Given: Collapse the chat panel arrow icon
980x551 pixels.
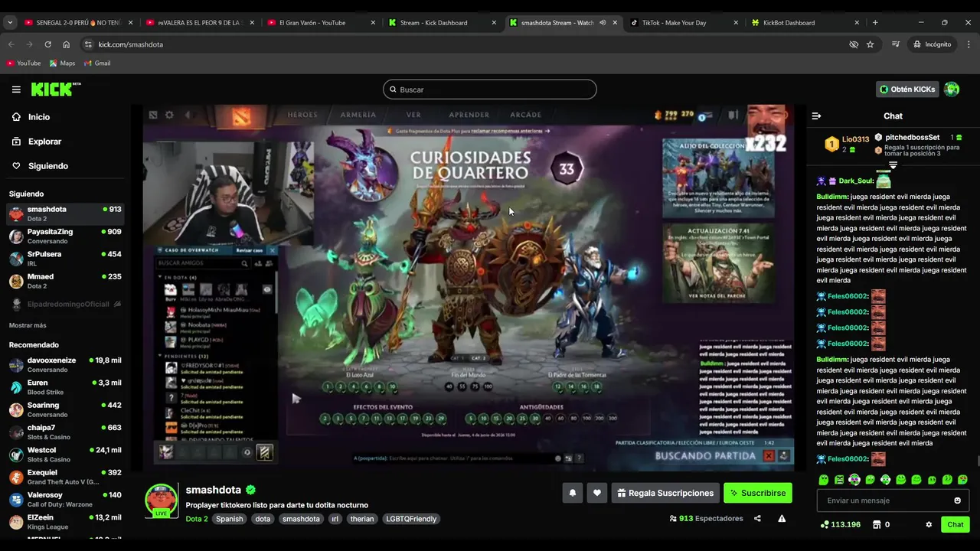Looking at the screenshot, I should pos(816,116).
